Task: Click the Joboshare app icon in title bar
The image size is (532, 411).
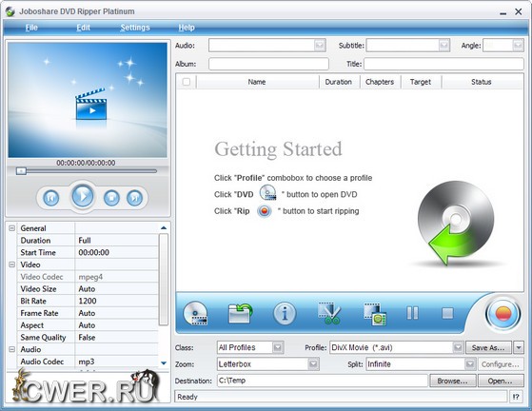Action: (10, 11)
